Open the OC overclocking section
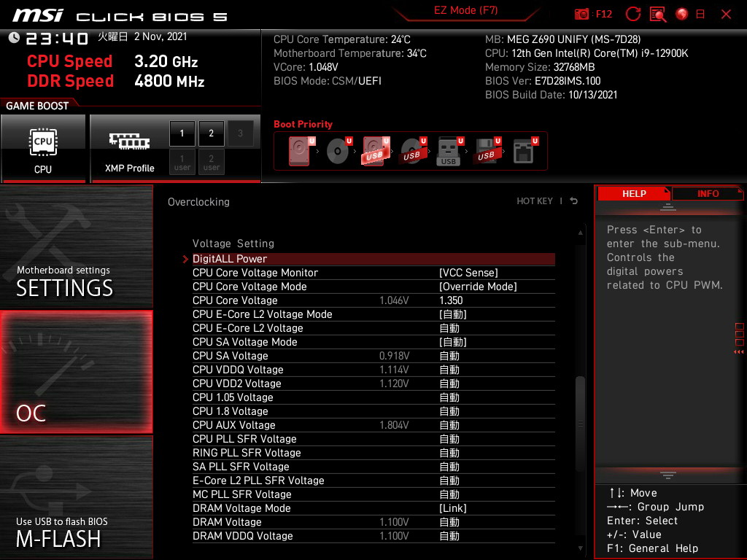Screen dimensions: 747x560 click(76, 372)
